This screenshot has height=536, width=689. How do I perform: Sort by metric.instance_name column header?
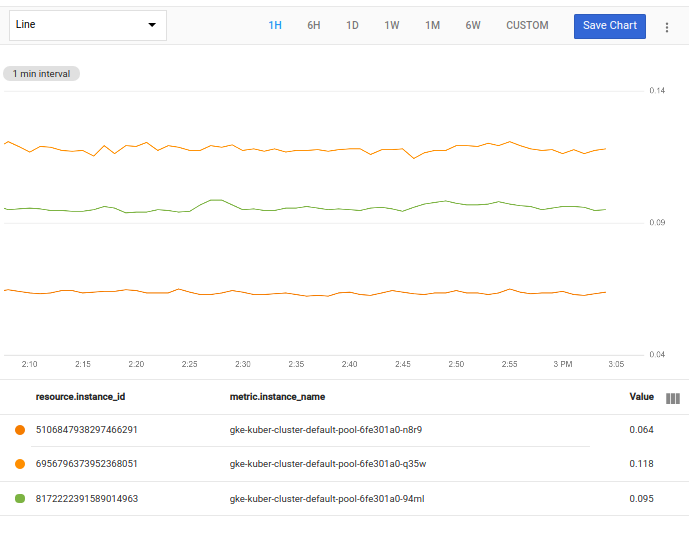(x=277, y=397)
